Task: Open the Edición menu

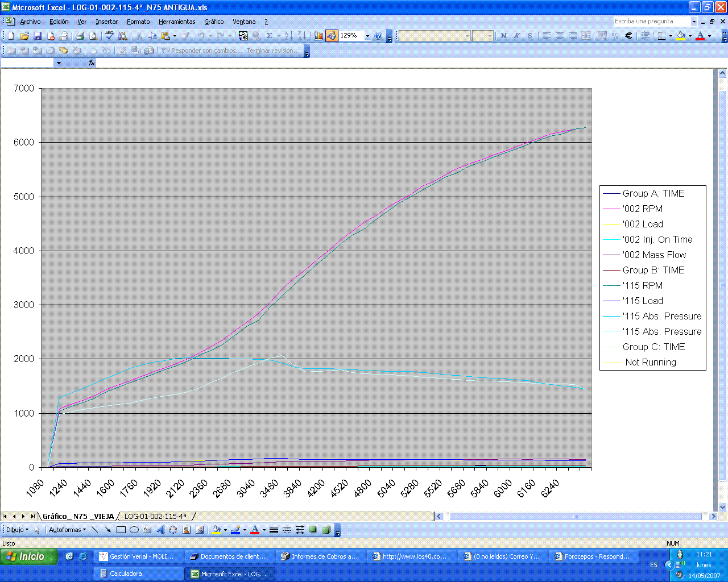Action: coord(59,22)
